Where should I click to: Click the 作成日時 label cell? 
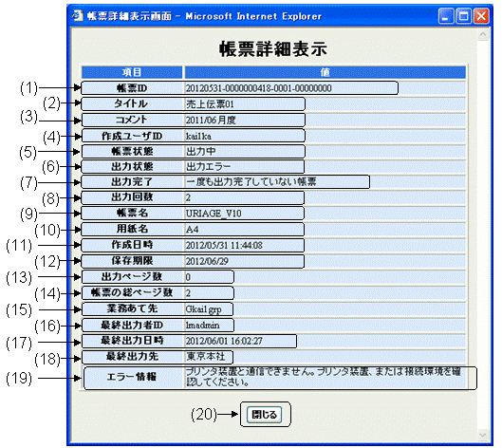click(x=132, y=245)
